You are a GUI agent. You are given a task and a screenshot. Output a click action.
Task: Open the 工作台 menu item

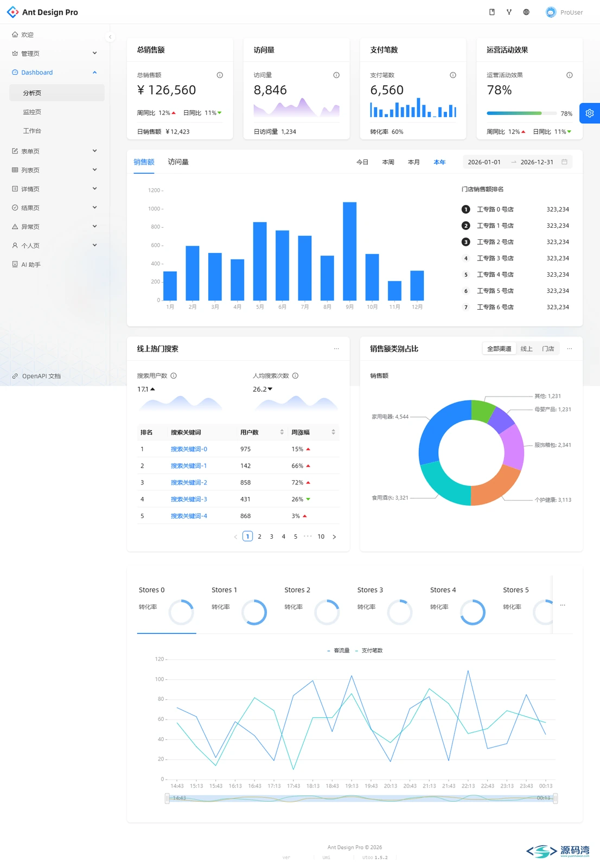57,131
